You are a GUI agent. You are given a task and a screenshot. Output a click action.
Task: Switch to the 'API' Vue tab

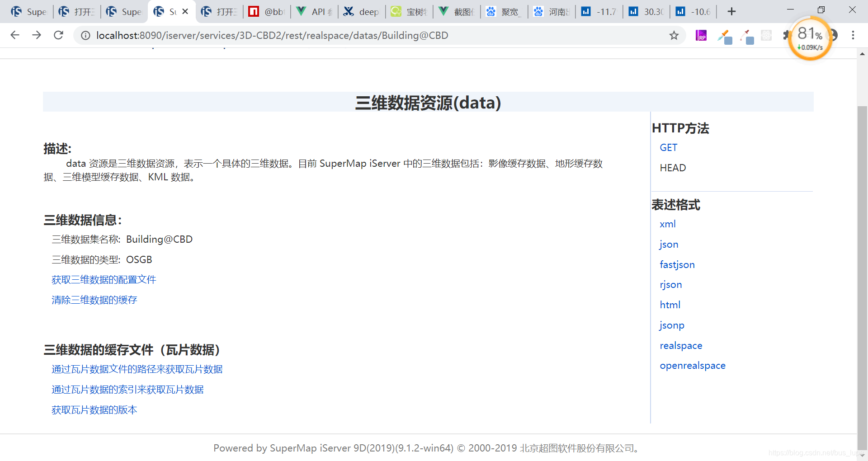[x=314, y=11]
